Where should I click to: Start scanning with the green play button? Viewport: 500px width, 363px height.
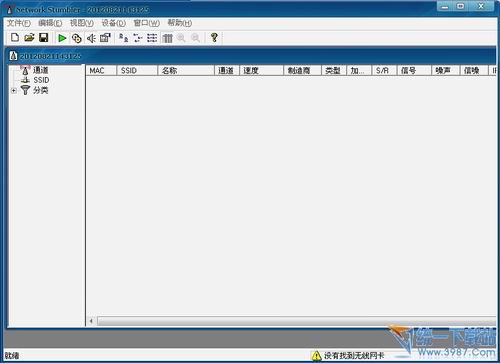click(62, 38)
